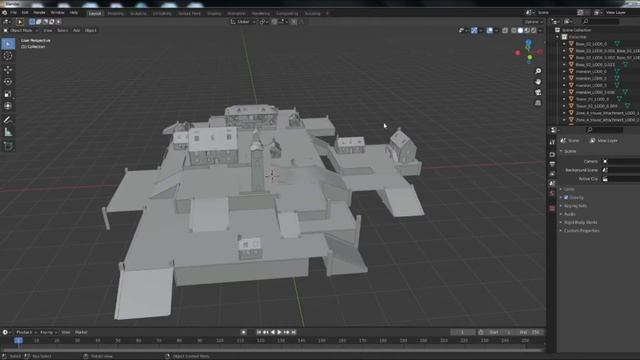Click the pan view hand icon

pyautogui.click(x=538, y=82)
